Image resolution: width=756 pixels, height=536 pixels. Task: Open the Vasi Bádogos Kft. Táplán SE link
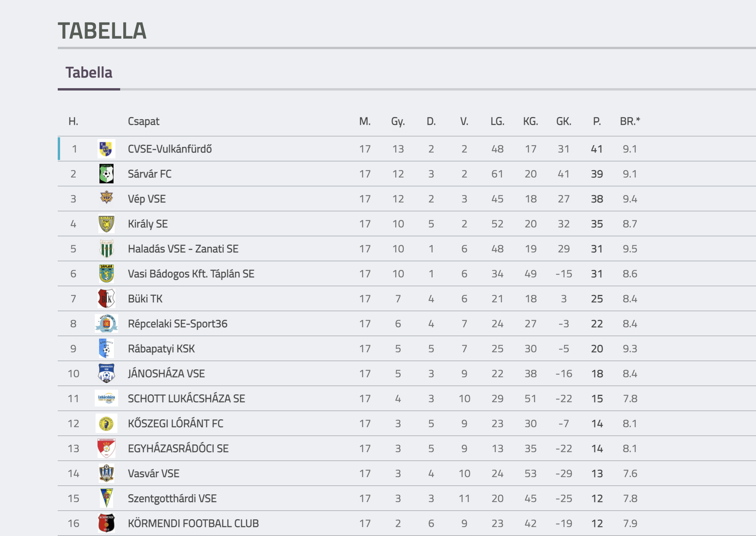[191, 274]
